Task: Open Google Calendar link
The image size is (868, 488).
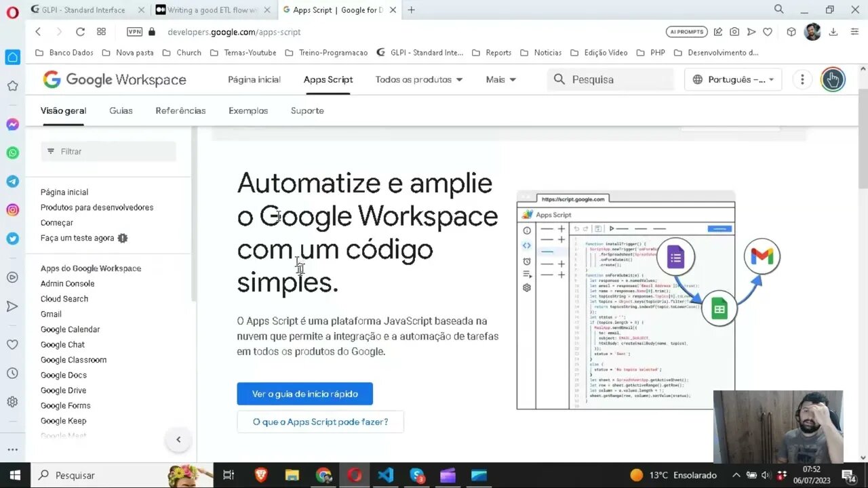Action: point(70,329)
